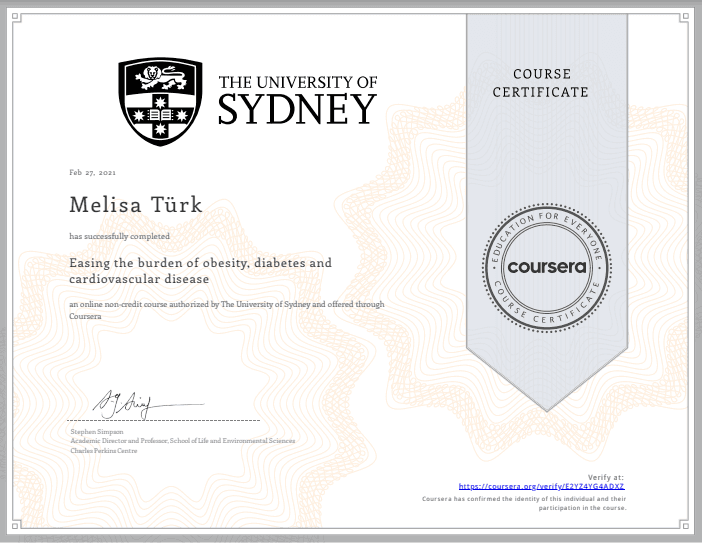702x543 pixels.
Task: Click the Charles Perkins Centre text
Action: click(103, 448)
